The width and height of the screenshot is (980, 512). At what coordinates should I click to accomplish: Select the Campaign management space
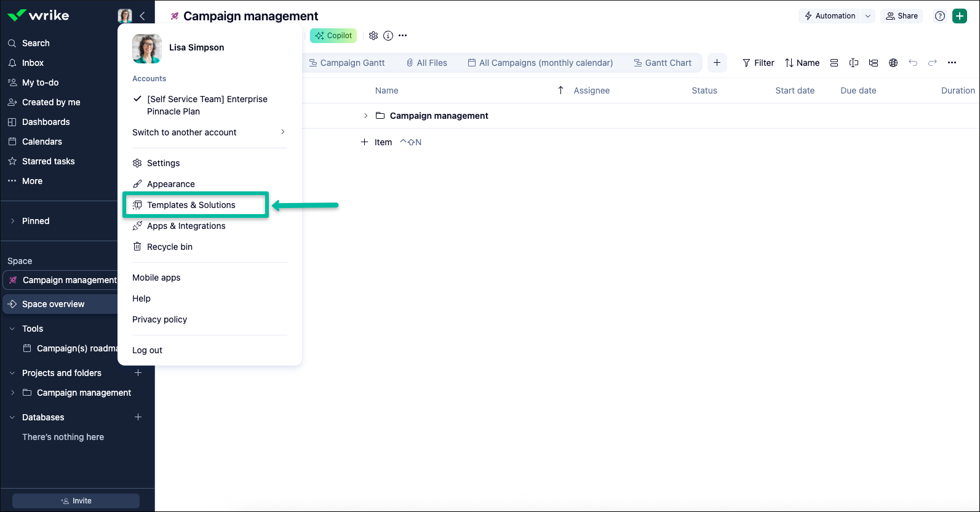(x=60, y=280)
